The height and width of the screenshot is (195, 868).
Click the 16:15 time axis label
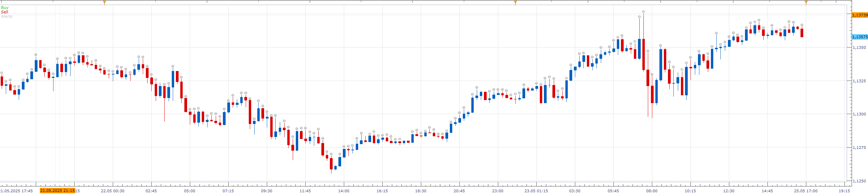click(x=382, y=191)
